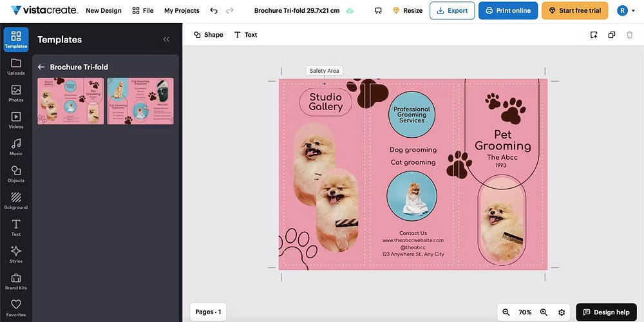Open the Templates sidebar tab
The image size is (644, 322).
pos(16,39)
